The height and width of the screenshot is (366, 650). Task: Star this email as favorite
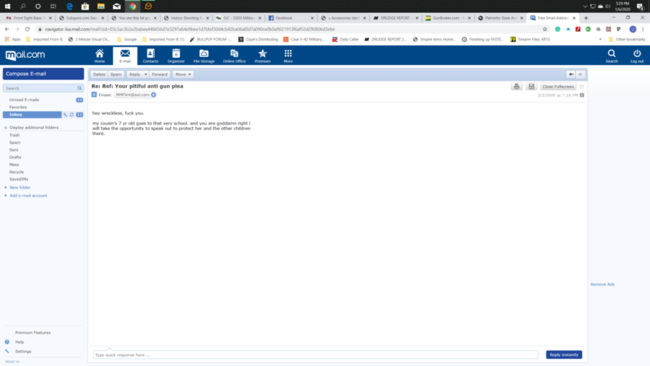pos(582,87)
